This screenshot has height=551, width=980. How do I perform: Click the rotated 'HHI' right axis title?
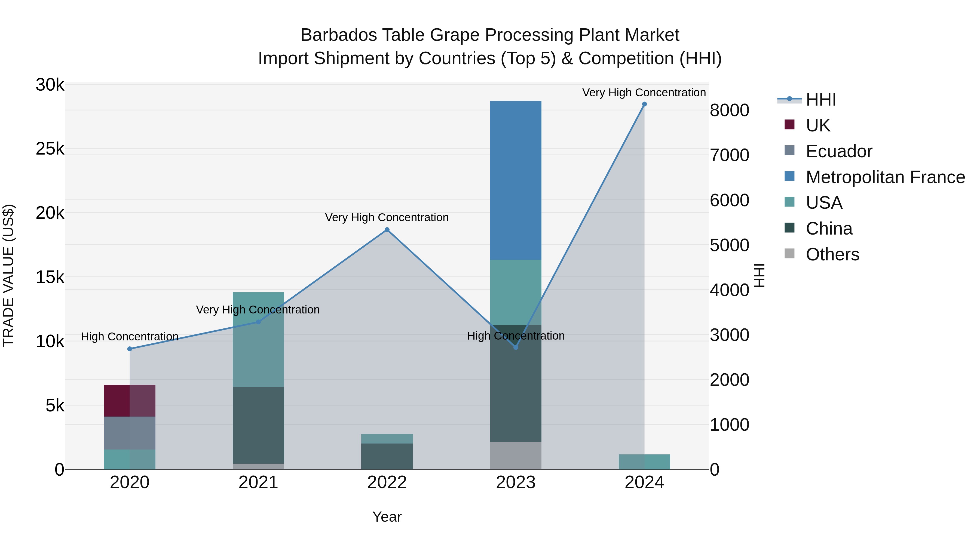point(759,275)
